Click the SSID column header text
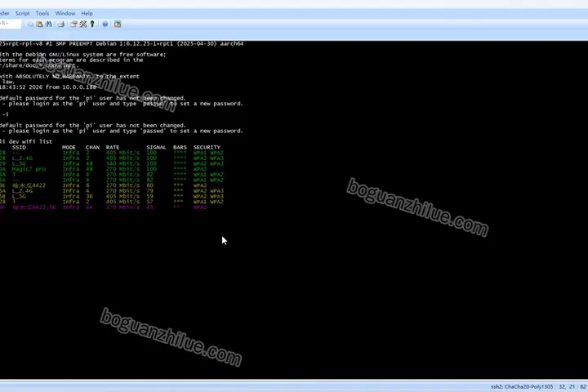588x392 pixels. click(x=19, y=148)
